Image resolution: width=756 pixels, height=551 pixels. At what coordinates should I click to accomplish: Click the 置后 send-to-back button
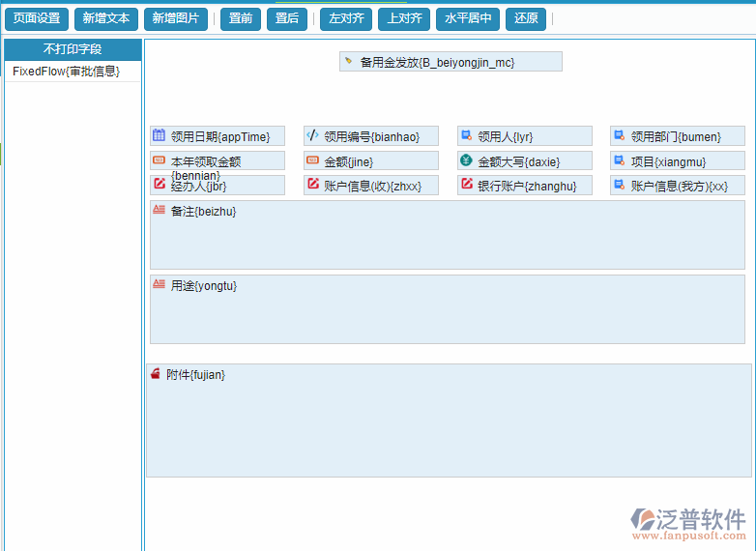coord(287,18)
